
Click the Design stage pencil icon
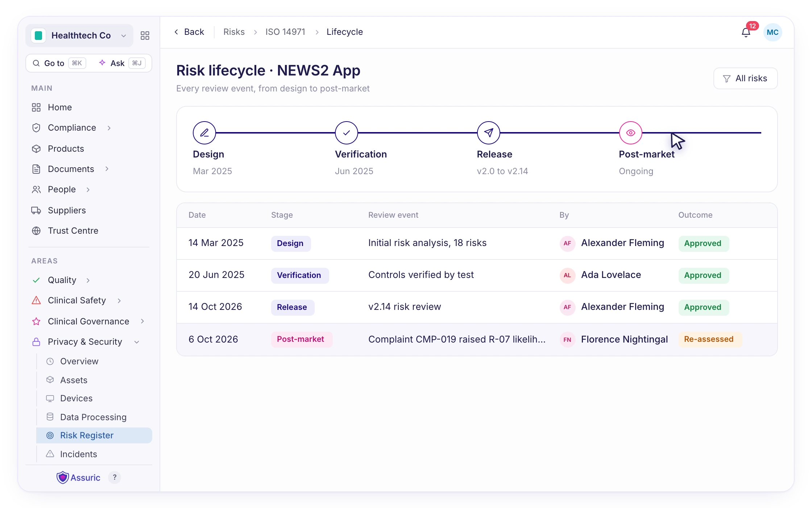pos(204,133)
